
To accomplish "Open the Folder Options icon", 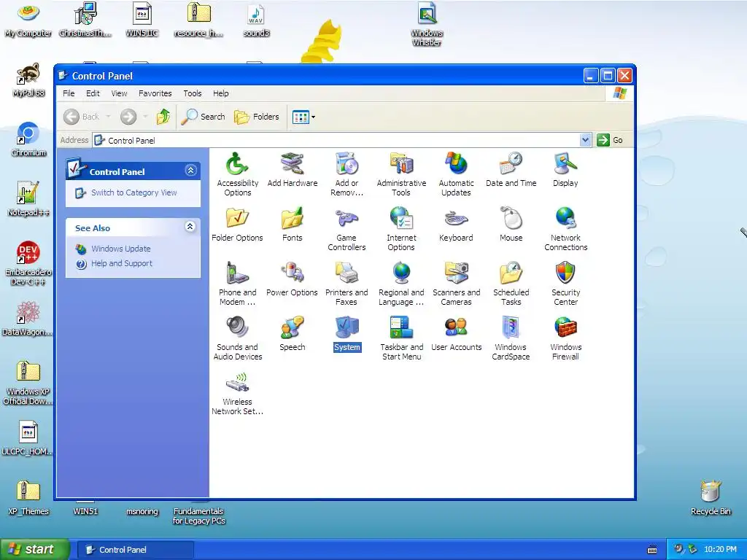I will tap(237, 219).
